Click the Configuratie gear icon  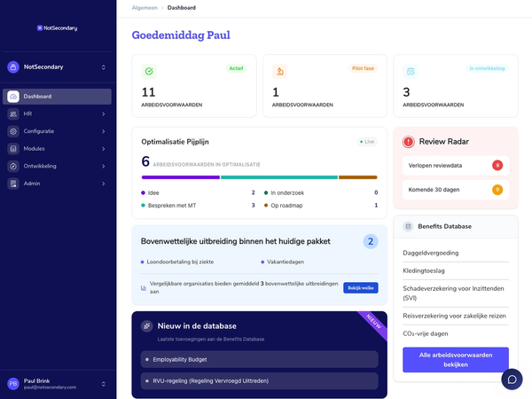(x=13, y=131)
